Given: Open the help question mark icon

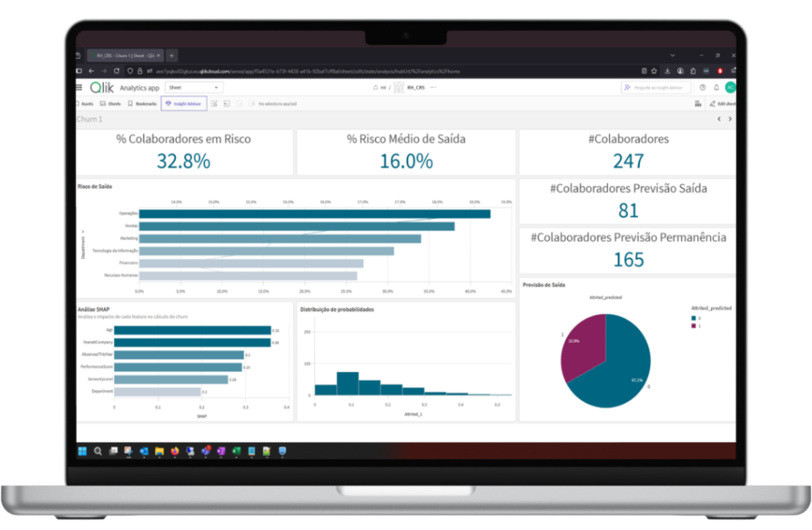Looking at the screenshot, I should pos(703,87).
